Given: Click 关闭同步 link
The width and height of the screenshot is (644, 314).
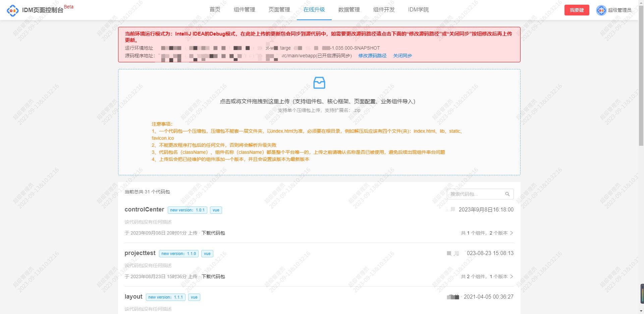Looking at the screenshot, I should click(x=402, y=56).
